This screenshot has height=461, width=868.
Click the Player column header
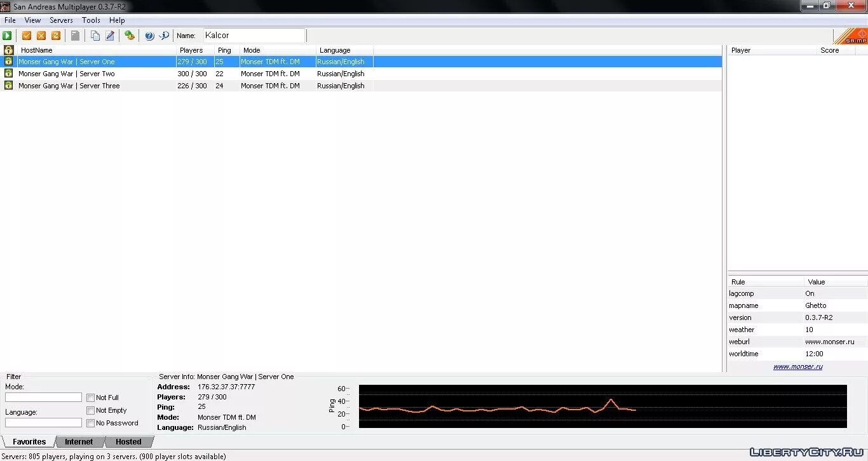pos(772,50)
